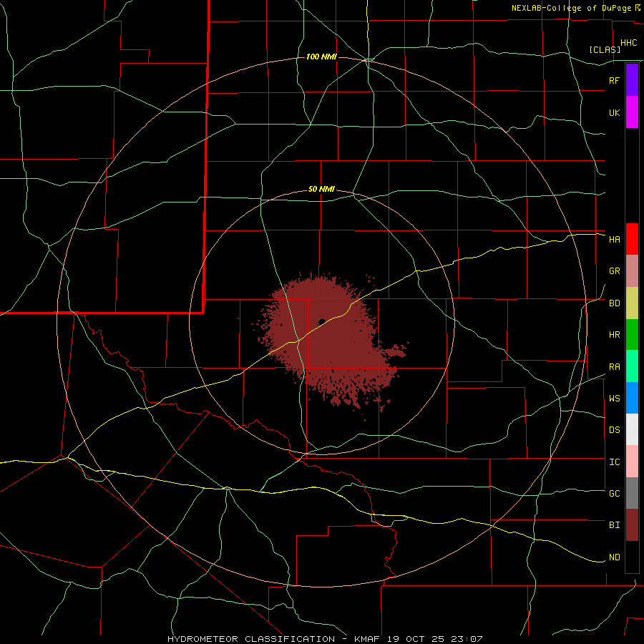
Task: Click the BD legend label
Action: pos(614,303)
